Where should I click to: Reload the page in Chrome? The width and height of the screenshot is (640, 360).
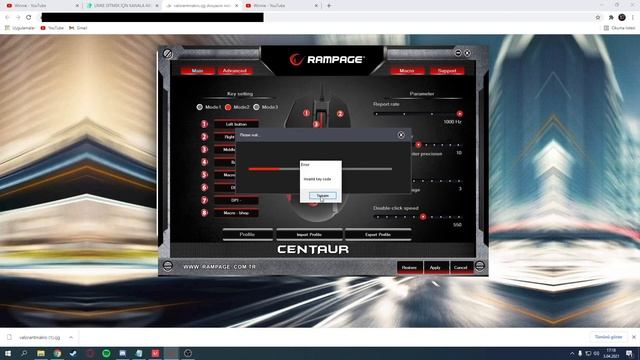[x=29, y=17]
